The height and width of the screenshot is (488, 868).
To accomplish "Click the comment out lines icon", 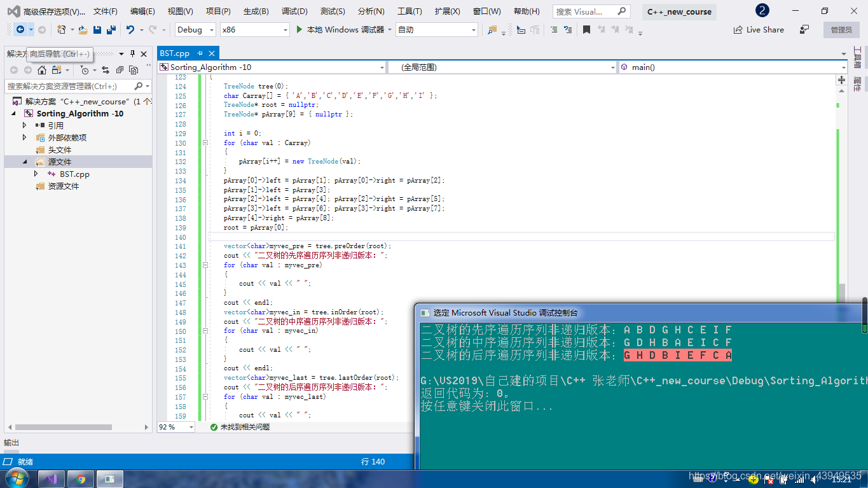I will coord(553,29).
